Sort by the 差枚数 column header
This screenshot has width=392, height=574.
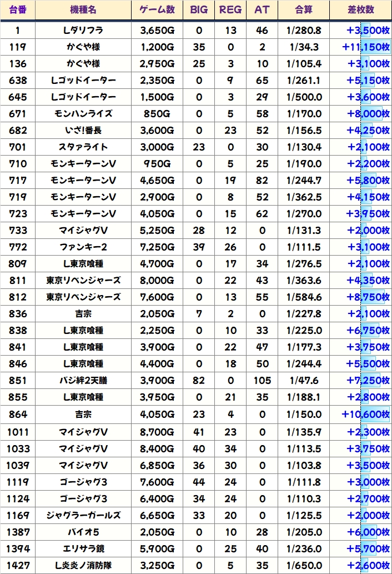[360, 10]
